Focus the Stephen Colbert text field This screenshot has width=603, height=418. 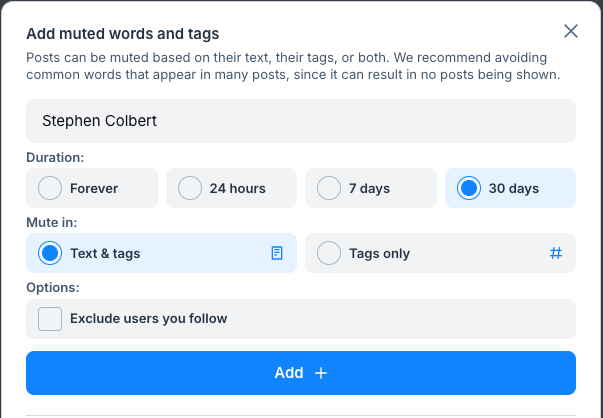pos(300,121)
